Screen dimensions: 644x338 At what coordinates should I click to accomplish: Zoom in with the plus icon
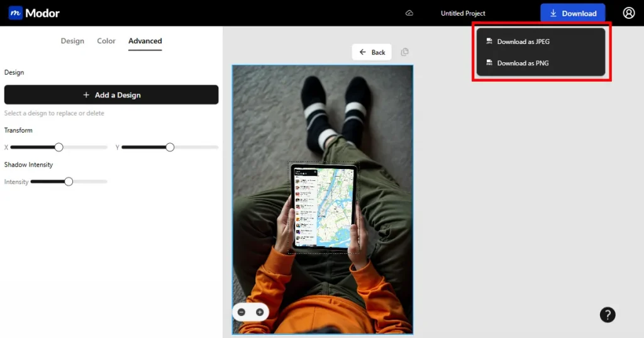259,312
